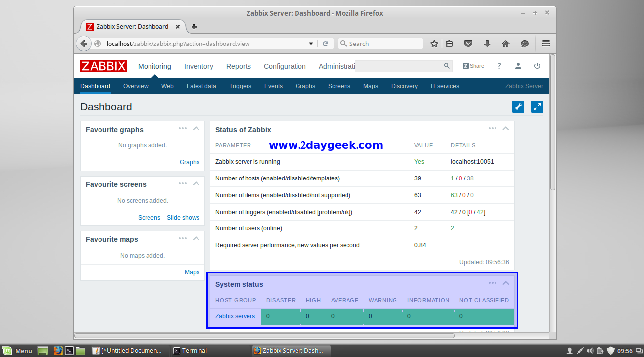Open the Events tab
This screenshot has height=357, width=644.
(273, 86)
